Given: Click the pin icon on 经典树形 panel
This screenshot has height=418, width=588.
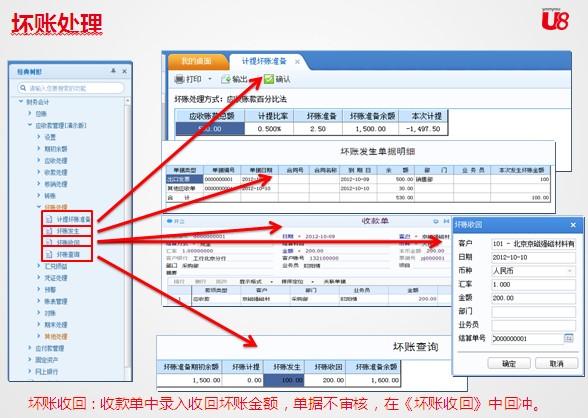Looking at the screenshot, I should (x=113, y=71).
